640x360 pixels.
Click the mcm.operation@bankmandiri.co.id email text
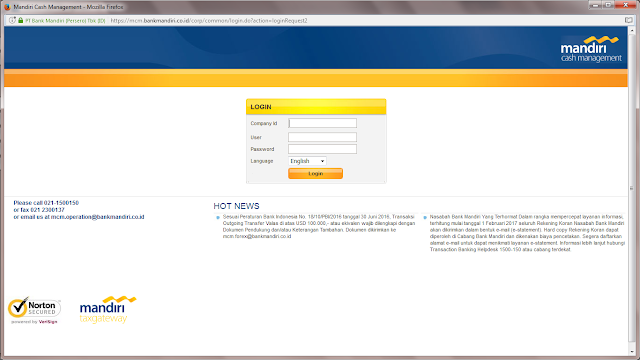(98, 217)
